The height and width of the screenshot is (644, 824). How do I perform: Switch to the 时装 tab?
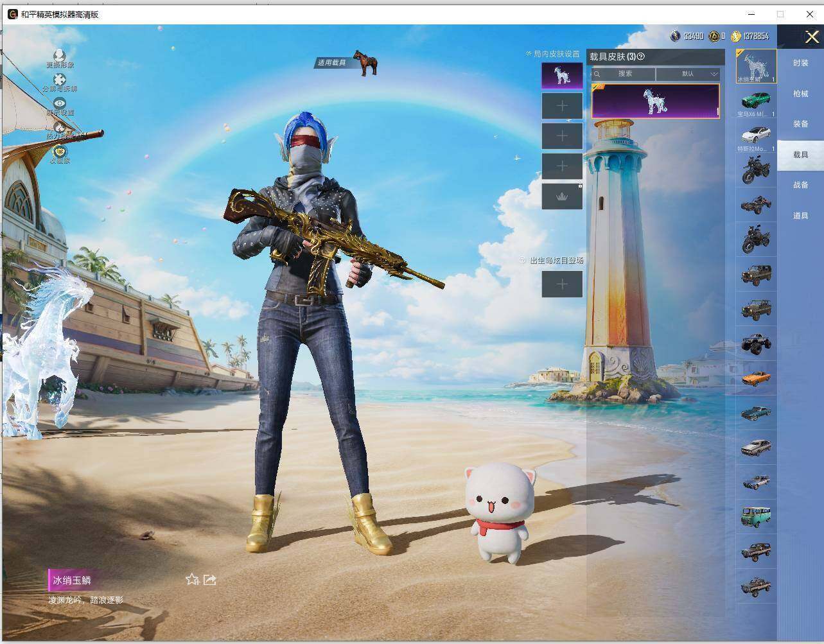click(x=800, y=63)
